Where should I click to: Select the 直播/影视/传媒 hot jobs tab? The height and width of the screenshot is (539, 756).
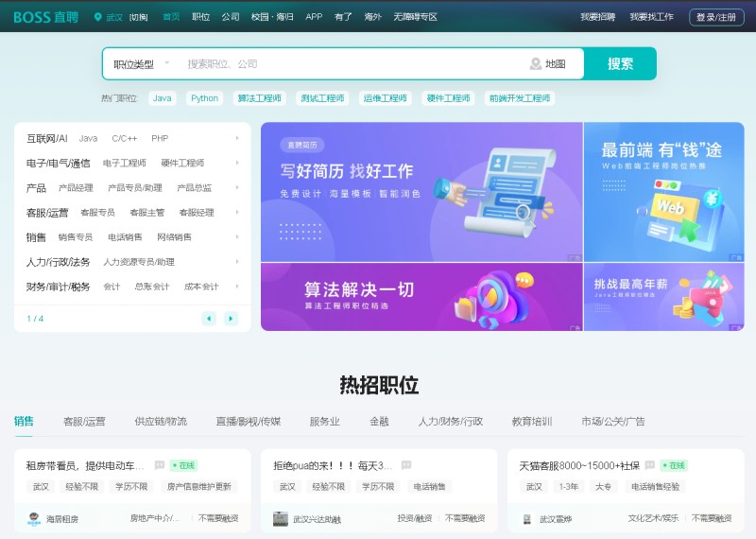coord(249,421)
